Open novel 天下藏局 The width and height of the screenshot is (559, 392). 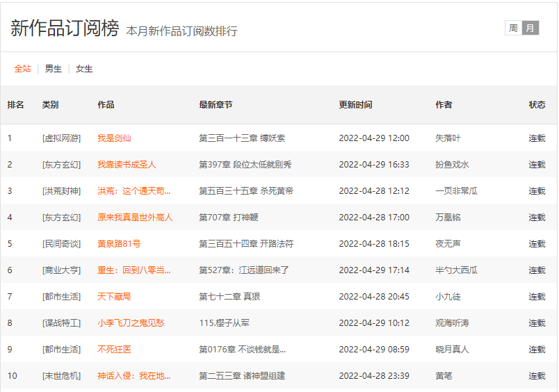point(114,296)
